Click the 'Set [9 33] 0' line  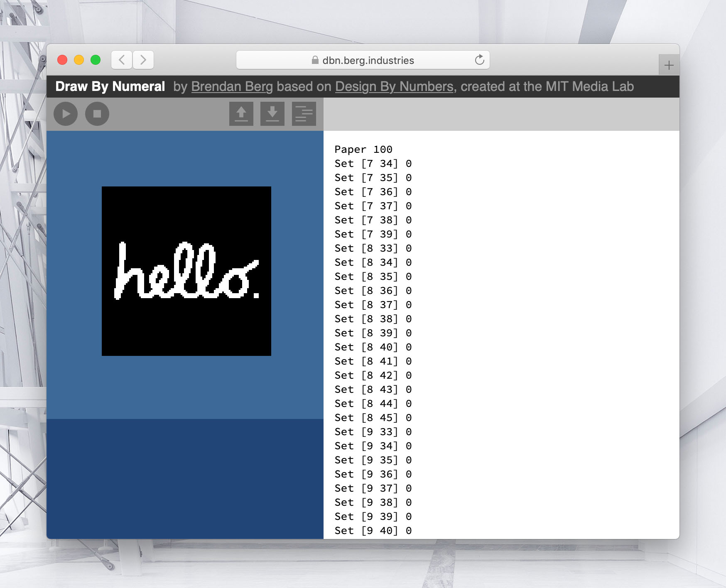[x=373, y=432]
